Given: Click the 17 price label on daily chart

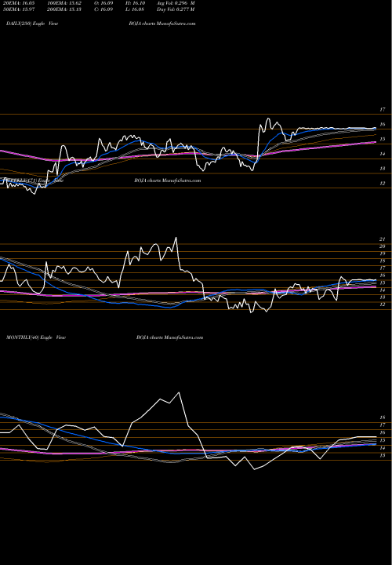Looking at the screenshot, I should (x=383, y=110).
